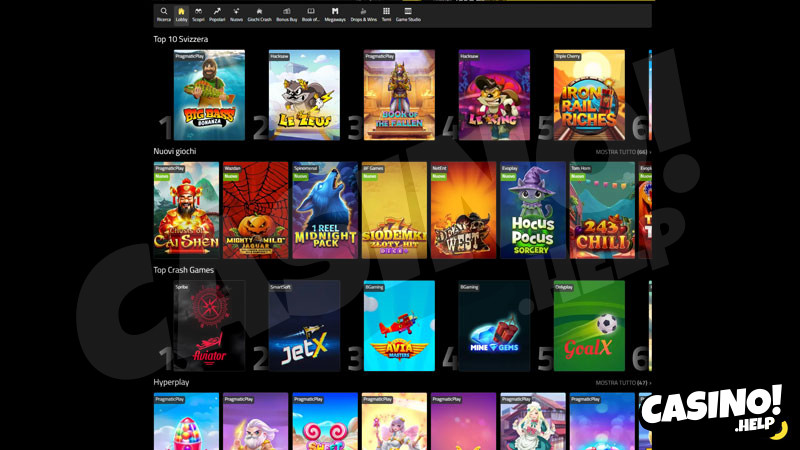800x450 pixels.
Task: Open Siodemki Zloty Hit game
Action: [x=394, y=210]
